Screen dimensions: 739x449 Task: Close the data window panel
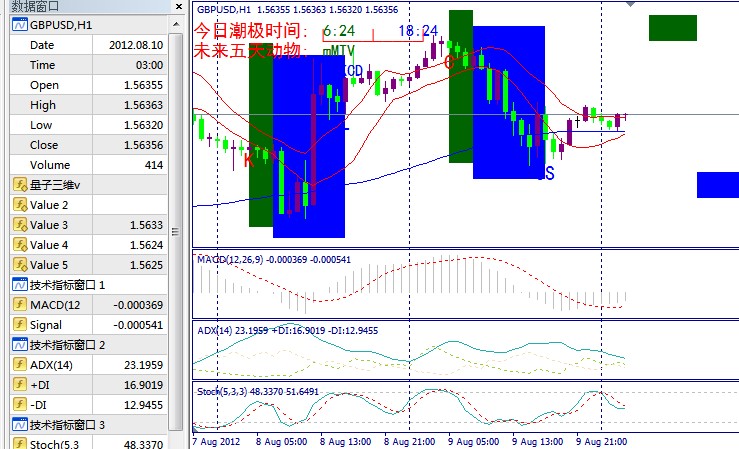tap(179, 7)
